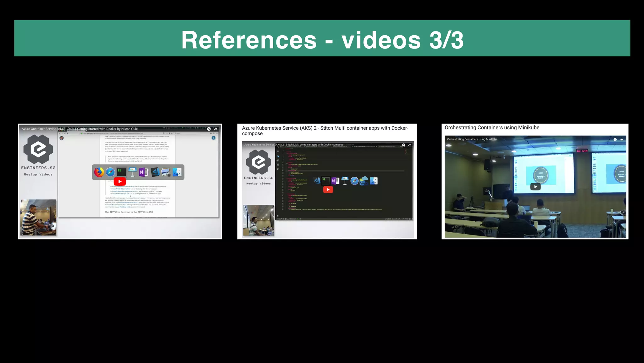The image size is (644, 363).
Task: Open heading 'Orchestrating Containers using Minikube' above video
Action: tap(492, 128)
